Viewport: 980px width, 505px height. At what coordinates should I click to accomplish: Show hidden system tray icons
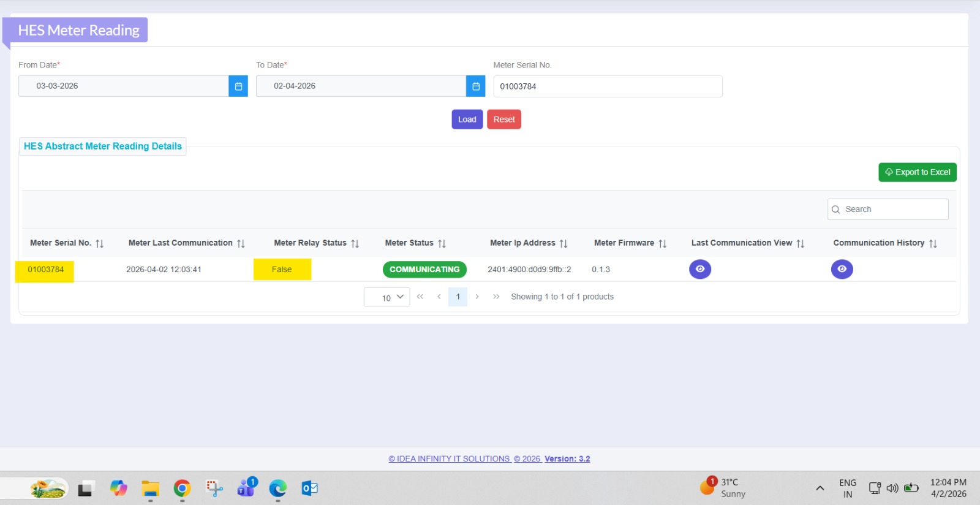(x=820, y=488)
